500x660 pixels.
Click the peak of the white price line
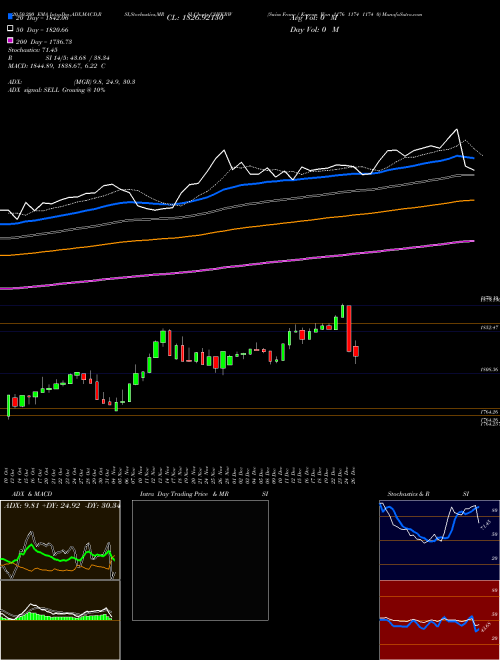click(457, 129)
